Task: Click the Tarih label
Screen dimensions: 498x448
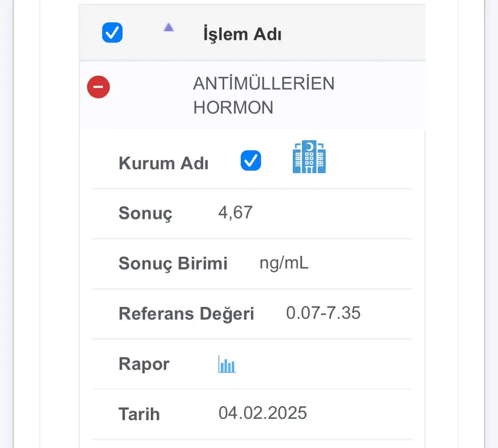Action: coord(139,414)
